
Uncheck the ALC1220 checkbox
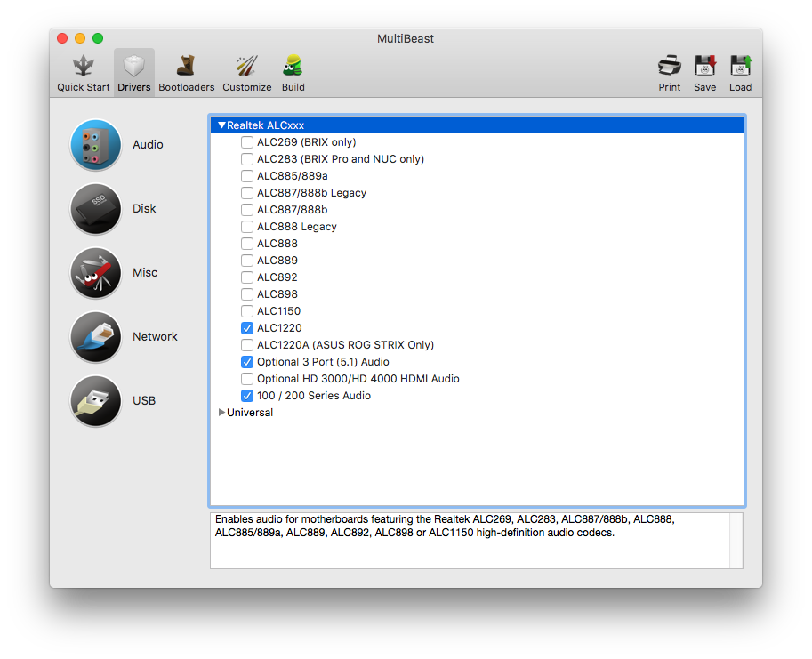pyautogui.click(x=247, y=328)
